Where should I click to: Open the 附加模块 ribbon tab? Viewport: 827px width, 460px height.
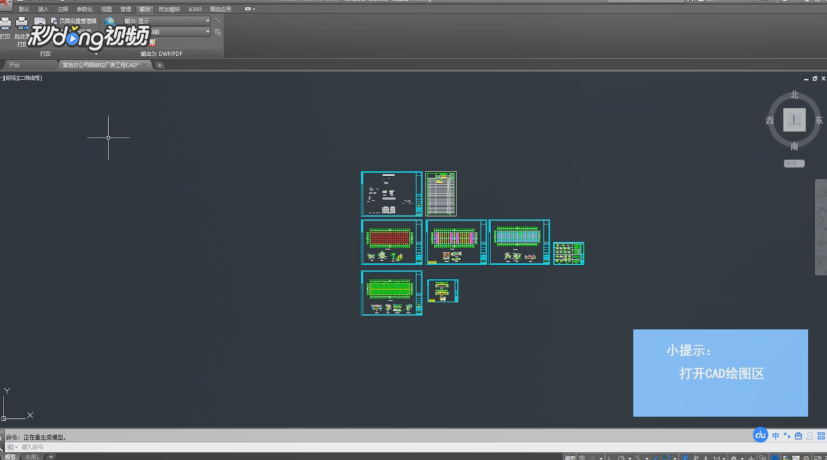coord(169,9)
